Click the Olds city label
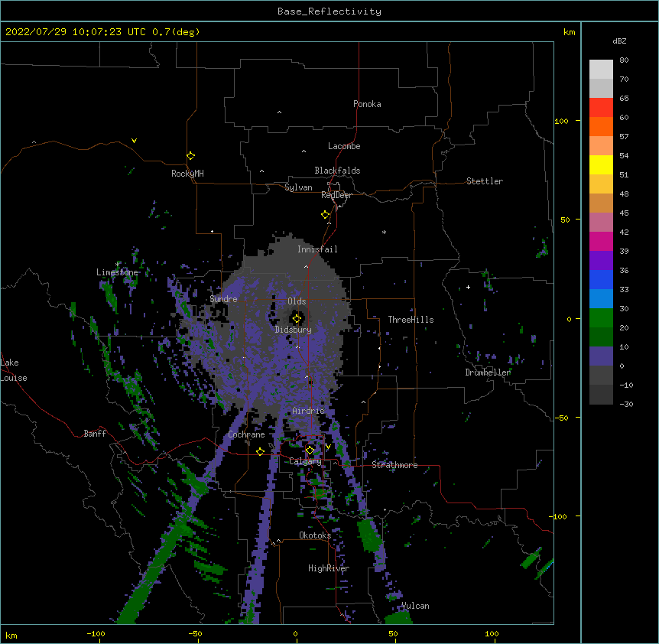Screen dimensions: 659x644 click(297, 301)
